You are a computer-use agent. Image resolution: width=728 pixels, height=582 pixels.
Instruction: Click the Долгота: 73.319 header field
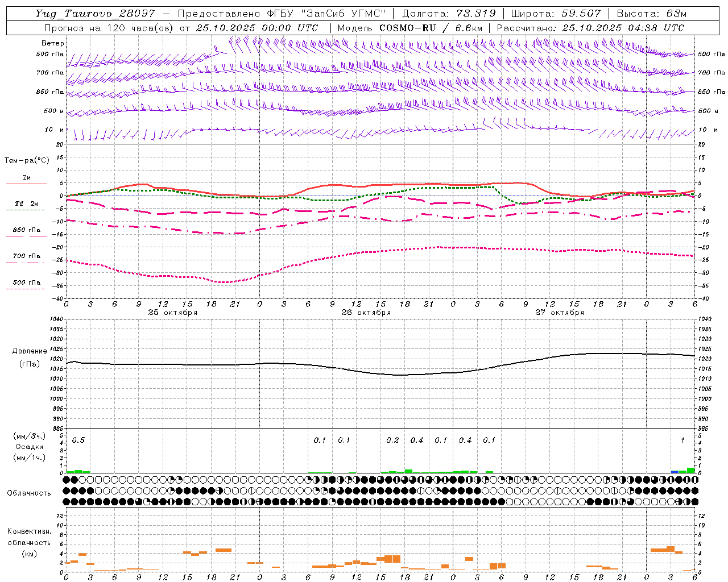click(x=449, y=14)
